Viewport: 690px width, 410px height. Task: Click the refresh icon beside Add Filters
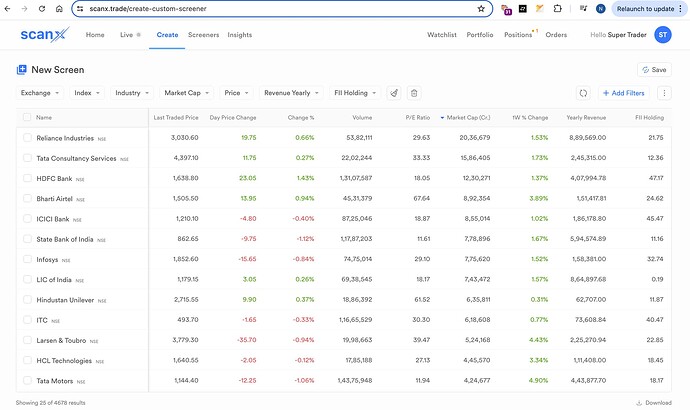583,93
